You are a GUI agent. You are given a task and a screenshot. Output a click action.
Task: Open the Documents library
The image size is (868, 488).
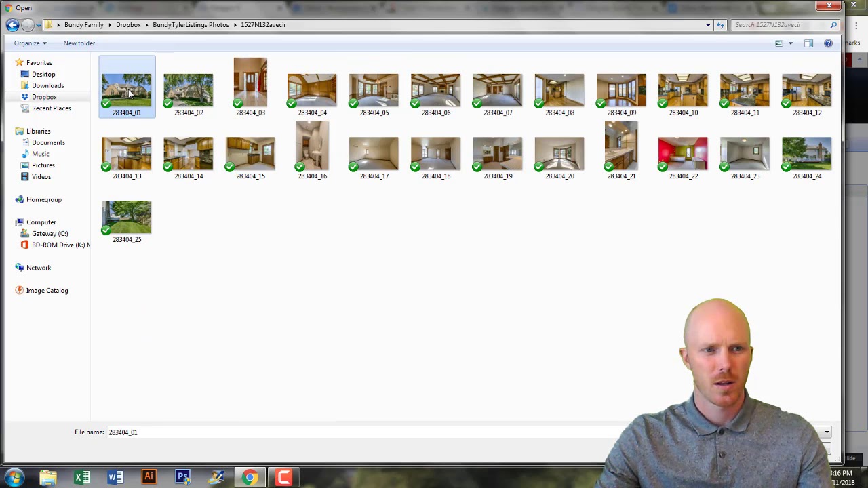tap(48, 143)
